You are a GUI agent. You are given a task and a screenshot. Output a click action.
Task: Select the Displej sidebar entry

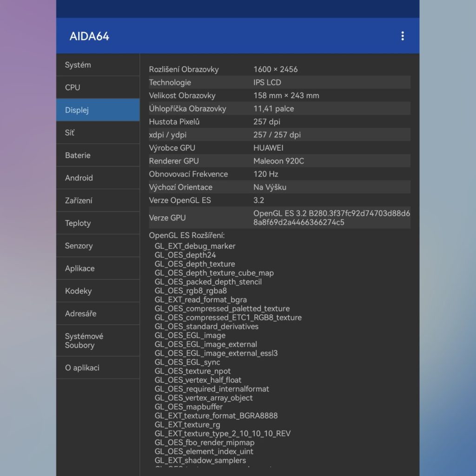pyautogui.click(x=98, y=110)
